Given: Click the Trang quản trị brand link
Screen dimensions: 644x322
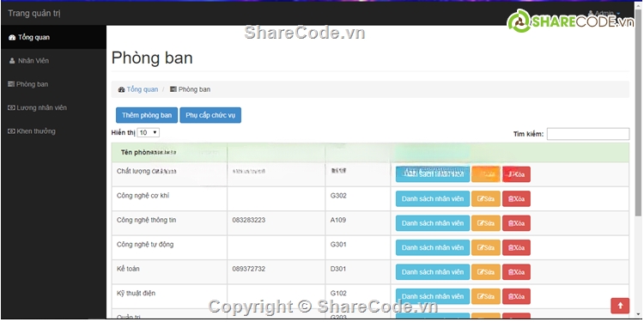Looking at the screenshot, I should click(34, 14).
